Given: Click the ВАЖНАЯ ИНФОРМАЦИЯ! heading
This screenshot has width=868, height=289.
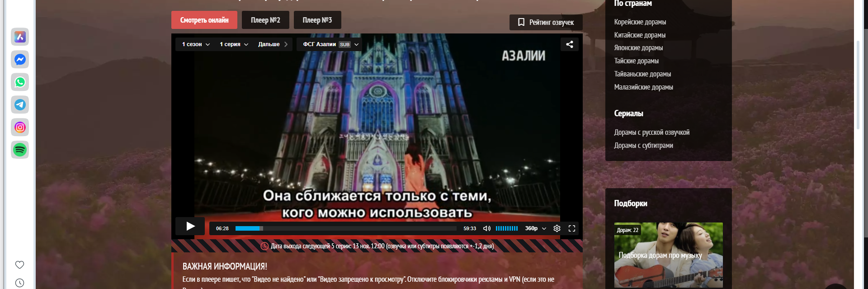Looking at the screenshot, I should pos(225,266).
